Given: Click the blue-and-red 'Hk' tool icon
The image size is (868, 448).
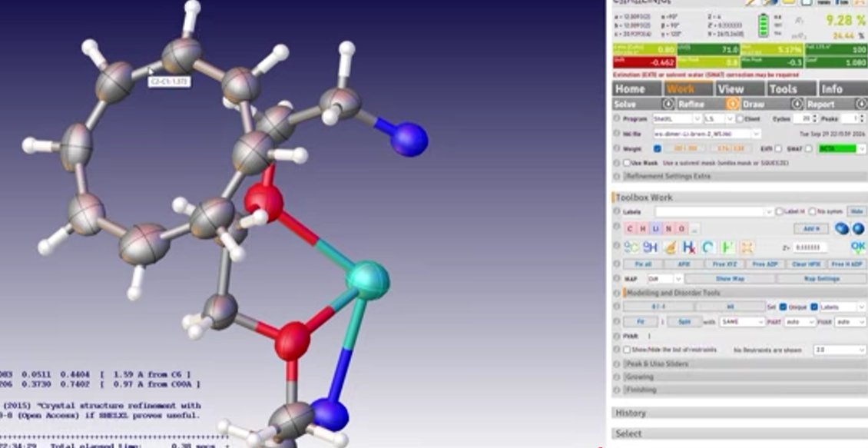Looking at the screenshot, I should click(x=689, y=247).
